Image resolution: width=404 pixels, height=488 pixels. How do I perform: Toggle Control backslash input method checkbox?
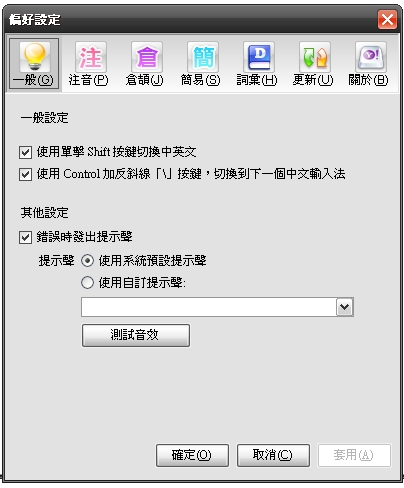(x=25, y=174)
